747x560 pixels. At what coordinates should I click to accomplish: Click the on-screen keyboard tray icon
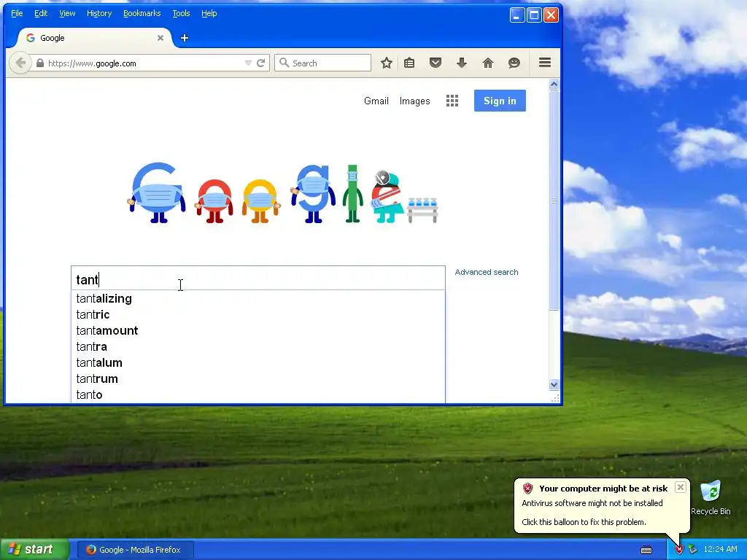click(x=646, y=550)
